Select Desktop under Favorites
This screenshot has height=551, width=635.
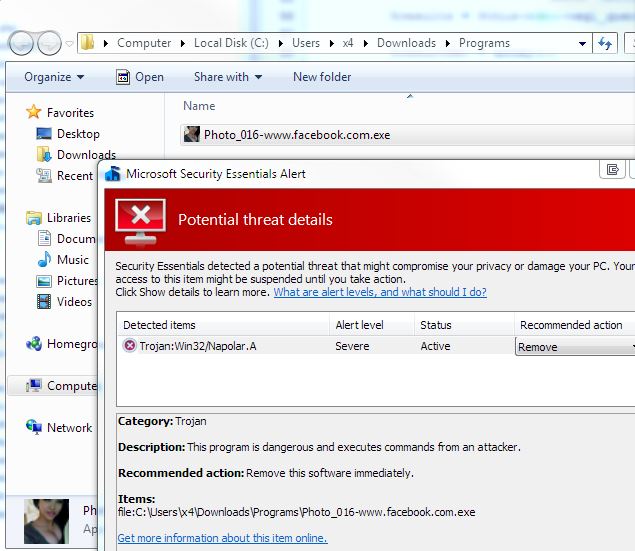(x=78, y=134)
